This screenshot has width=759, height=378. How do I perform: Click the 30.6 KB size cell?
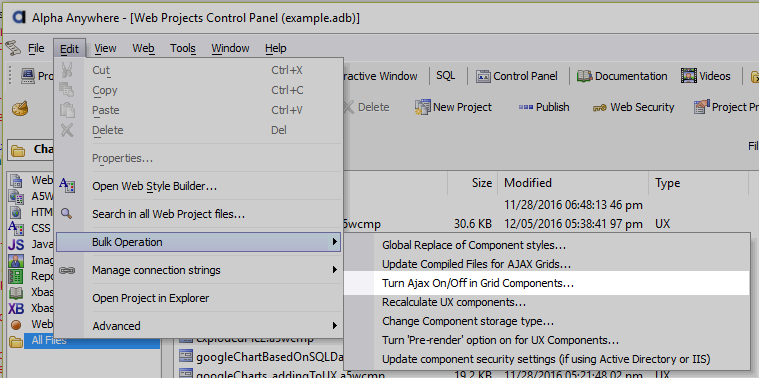(473, 224)
